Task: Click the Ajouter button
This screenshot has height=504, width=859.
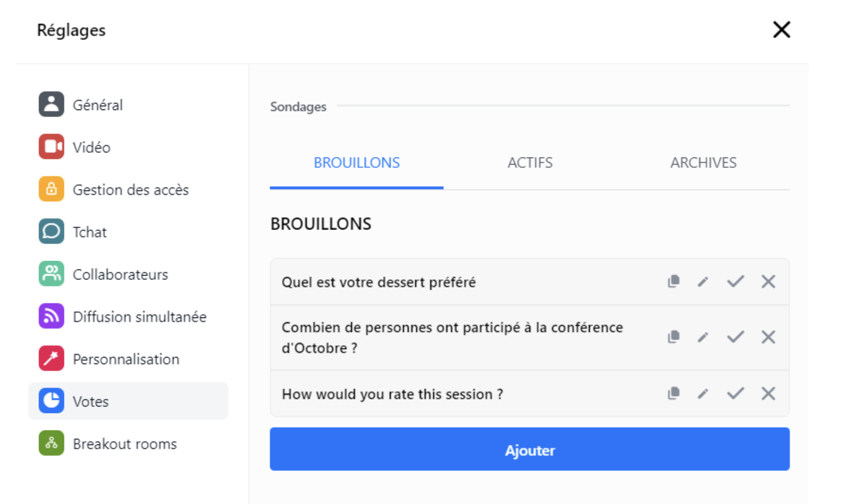Action: (529, 449)
